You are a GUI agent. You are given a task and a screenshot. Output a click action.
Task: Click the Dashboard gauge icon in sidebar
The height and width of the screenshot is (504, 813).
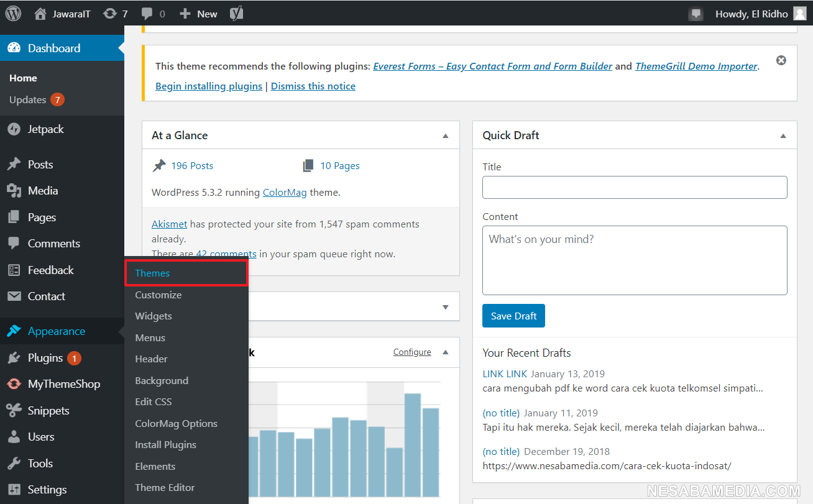pos(14,48)
